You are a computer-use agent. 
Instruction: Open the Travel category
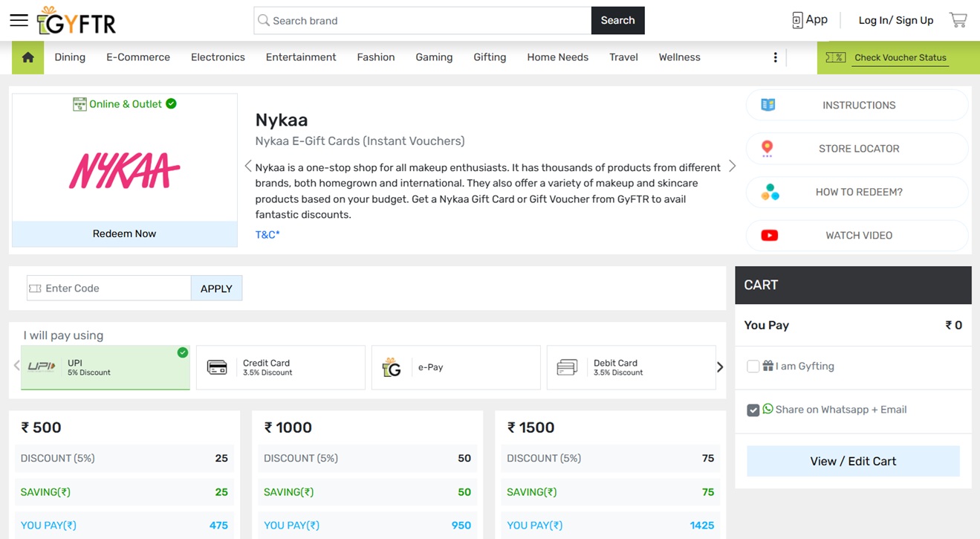coord(623,57)
